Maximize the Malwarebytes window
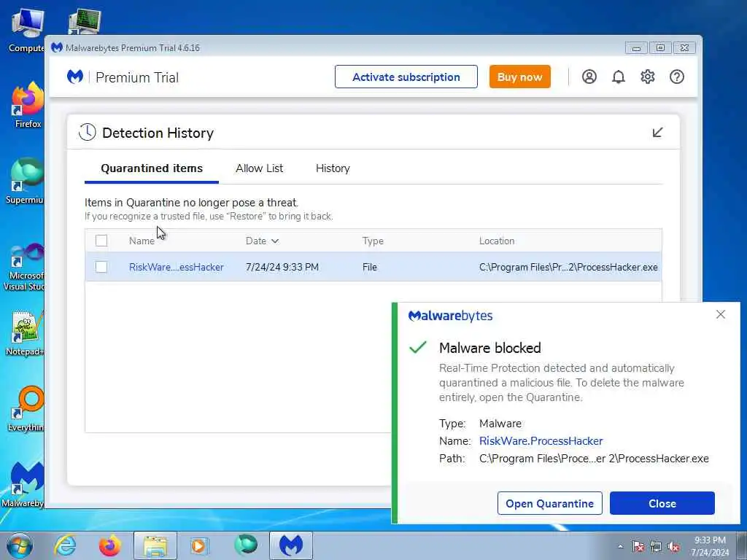Screen dimensions: 747x560 tap(659, 47)
